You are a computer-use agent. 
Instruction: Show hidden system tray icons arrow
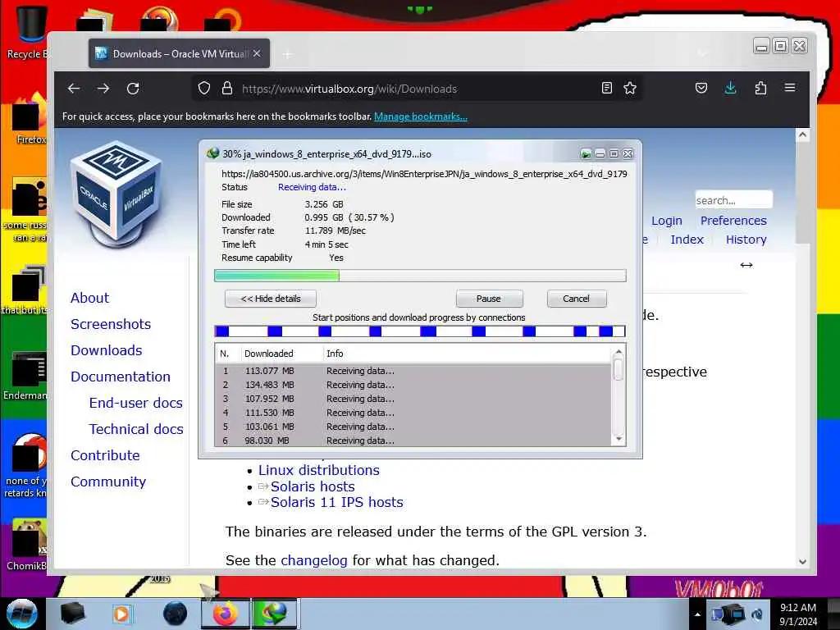point(697,614)
